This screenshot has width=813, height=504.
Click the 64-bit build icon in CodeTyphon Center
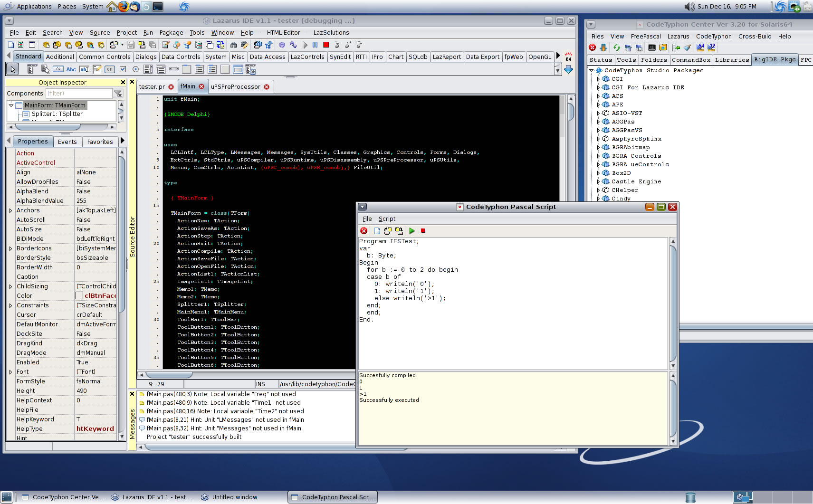click(700, 48)
